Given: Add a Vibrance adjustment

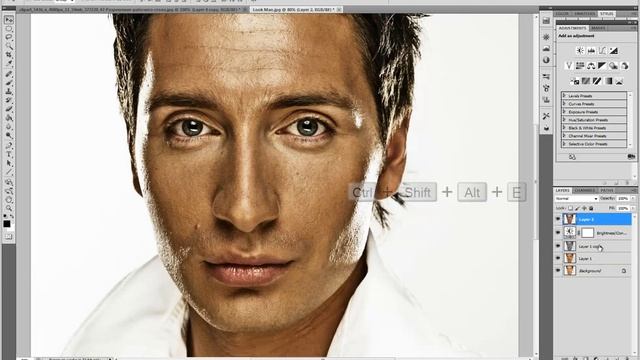Looking at the screenshot, I should click(569, 66).
